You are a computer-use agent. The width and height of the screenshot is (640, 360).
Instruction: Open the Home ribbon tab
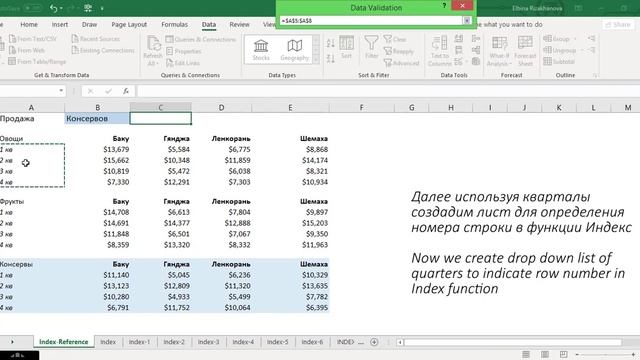[x=29, y=24]
